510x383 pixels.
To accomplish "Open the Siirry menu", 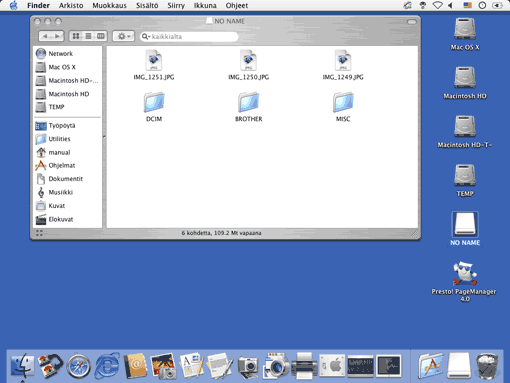I will [176, 5].
